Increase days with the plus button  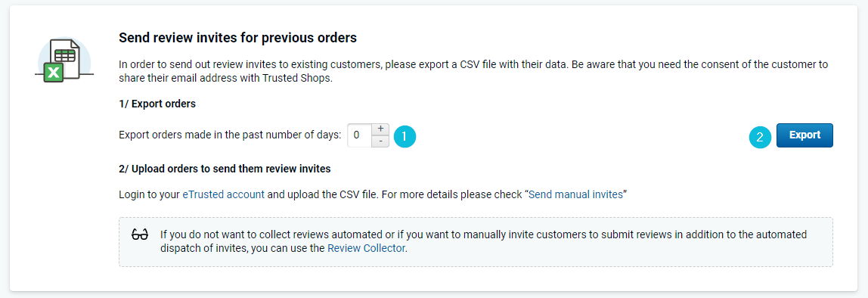[380, 129]
